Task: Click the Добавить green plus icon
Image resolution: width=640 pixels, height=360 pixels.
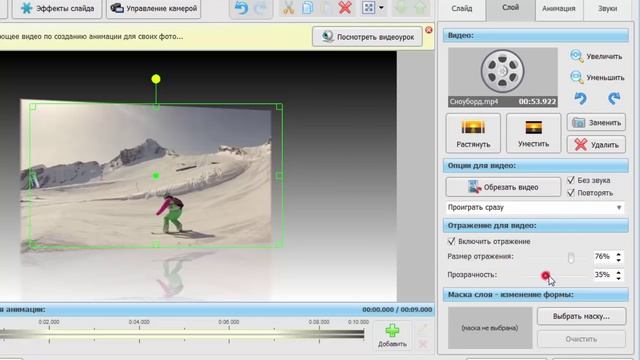Action: (x=392, y=330)
